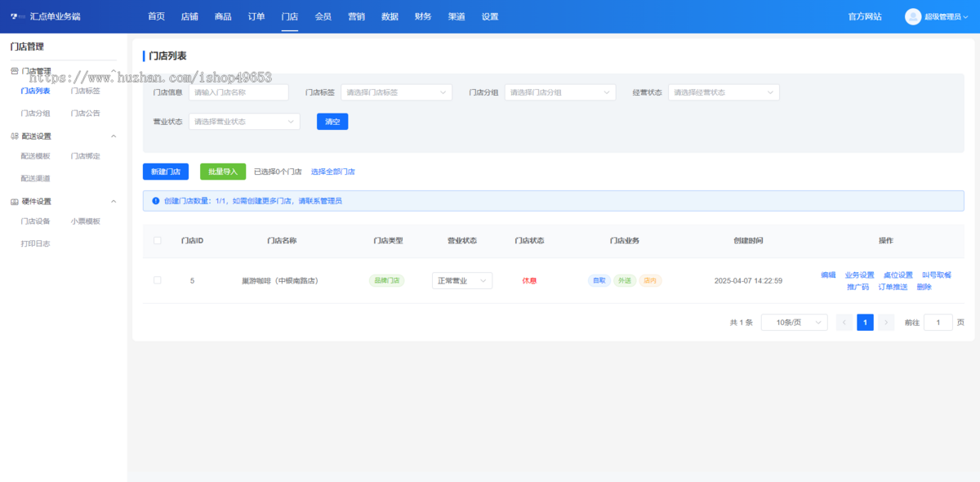
Task: Open the 商品 top menu
Action: coord(223,16)
